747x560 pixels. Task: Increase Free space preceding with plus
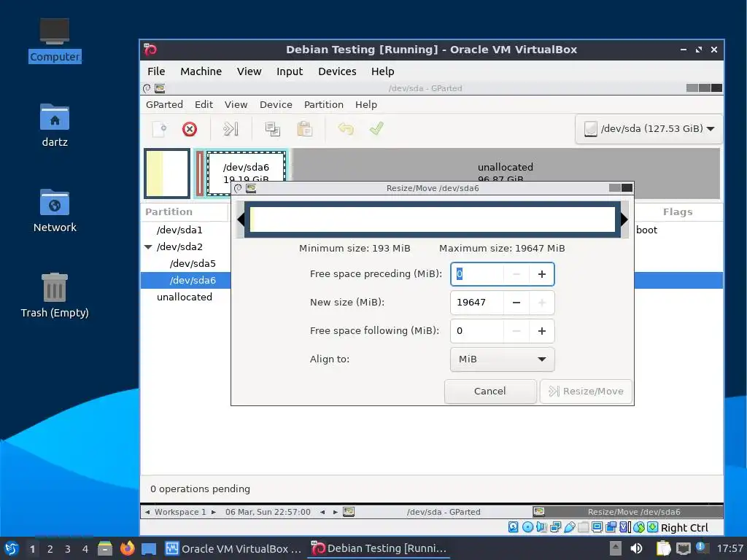(x=542, y=274)
